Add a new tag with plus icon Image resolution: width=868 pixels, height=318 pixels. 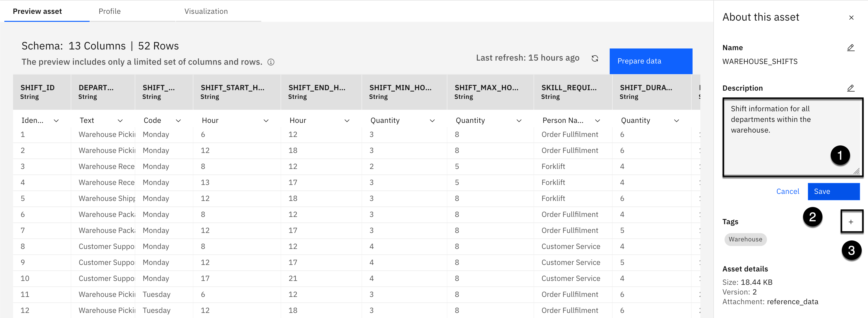851,222
